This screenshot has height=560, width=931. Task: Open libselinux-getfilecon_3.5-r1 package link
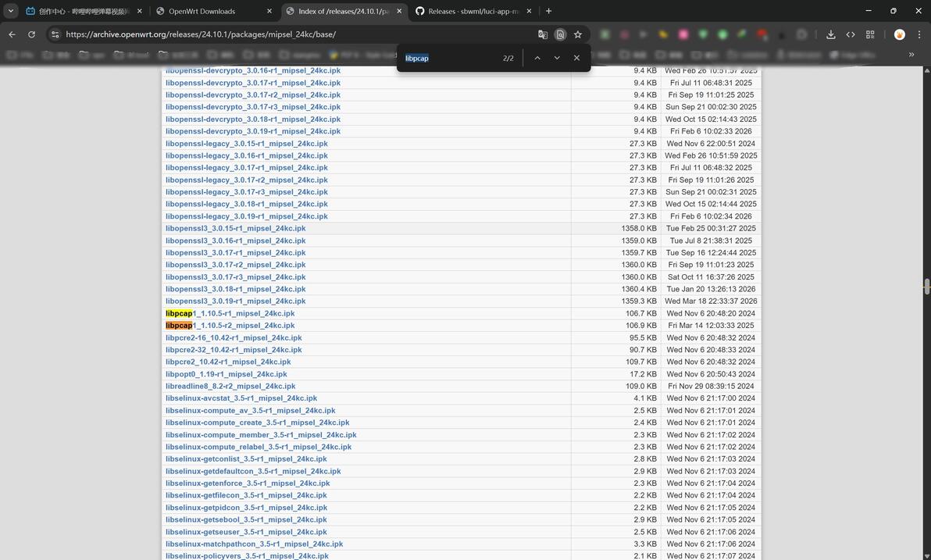246,495
